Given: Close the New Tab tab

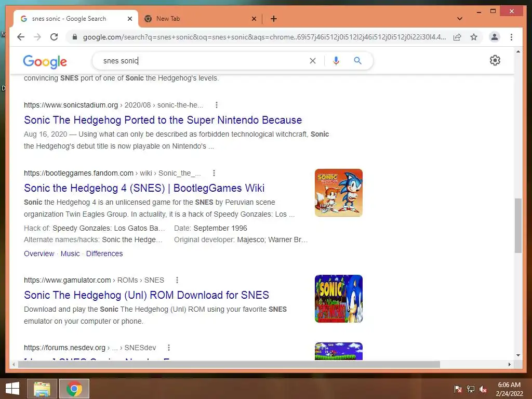Looking at the screenshot, I should (x=254, y=19).
